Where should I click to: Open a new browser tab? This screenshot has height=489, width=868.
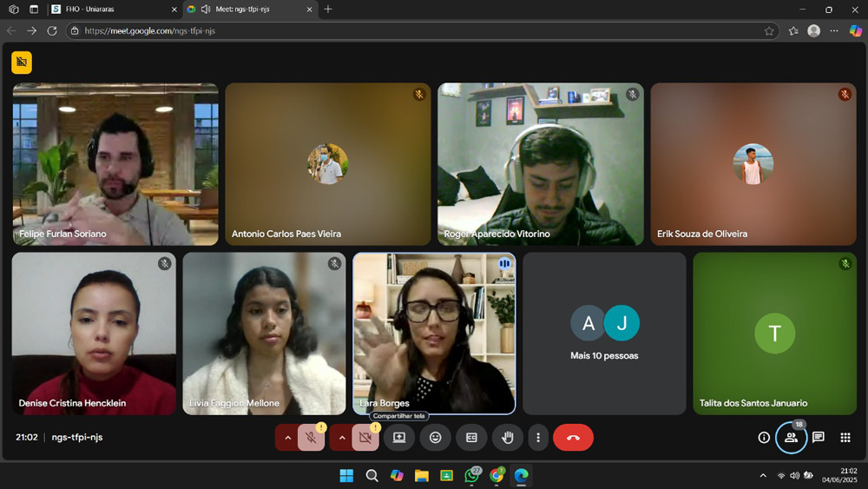pos(328,9)
